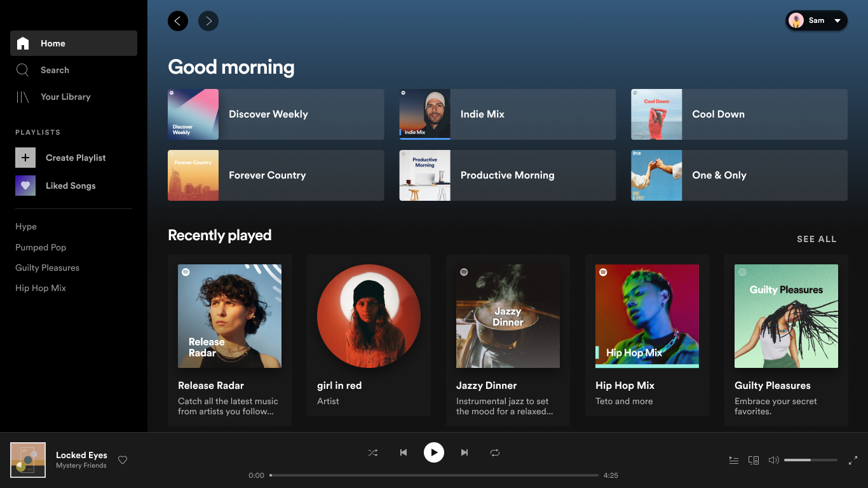Select the Hip Hop Mix playlist in sidebar
868x488 pixels.
(x=41, y=288)
